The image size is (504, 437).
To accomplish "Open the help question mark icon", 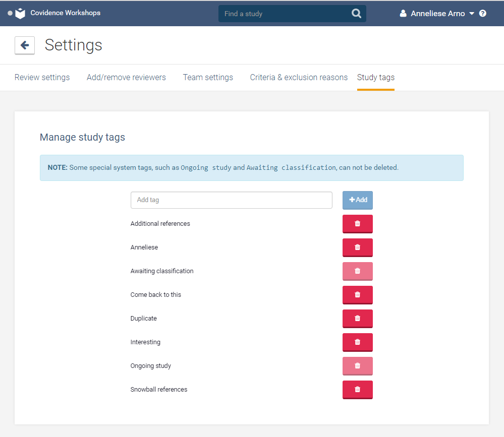I will pos(482,14).
